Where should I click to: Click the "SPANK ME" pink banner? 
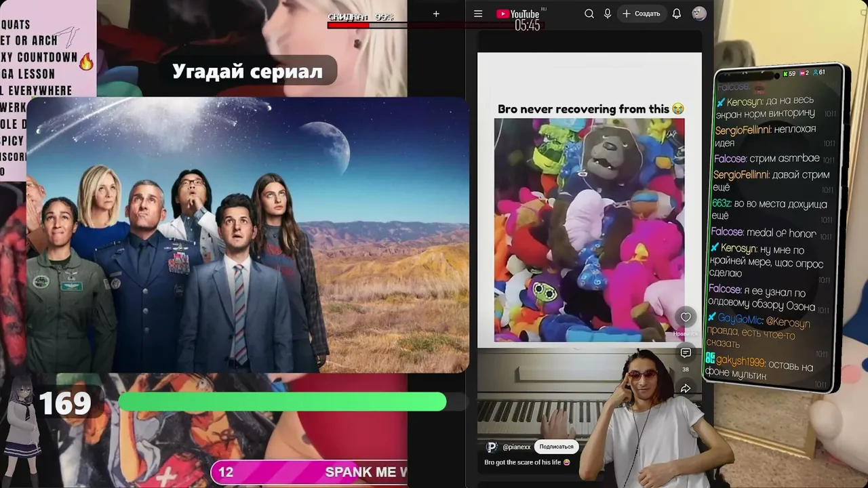tap(311, 472)
